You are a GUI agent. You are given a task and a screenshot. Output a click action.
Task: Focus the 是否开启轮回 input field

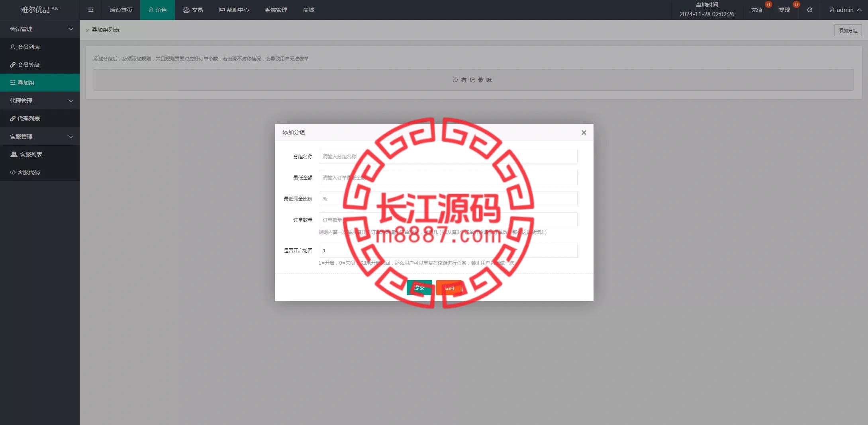[x=448, y=250]
